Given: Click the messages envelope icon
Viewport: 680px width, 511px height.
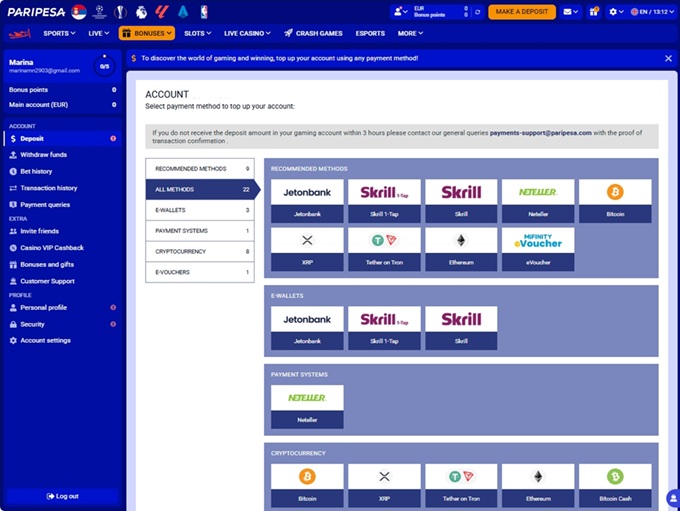Looking at the screenshot, I should (x=568, y=12).
